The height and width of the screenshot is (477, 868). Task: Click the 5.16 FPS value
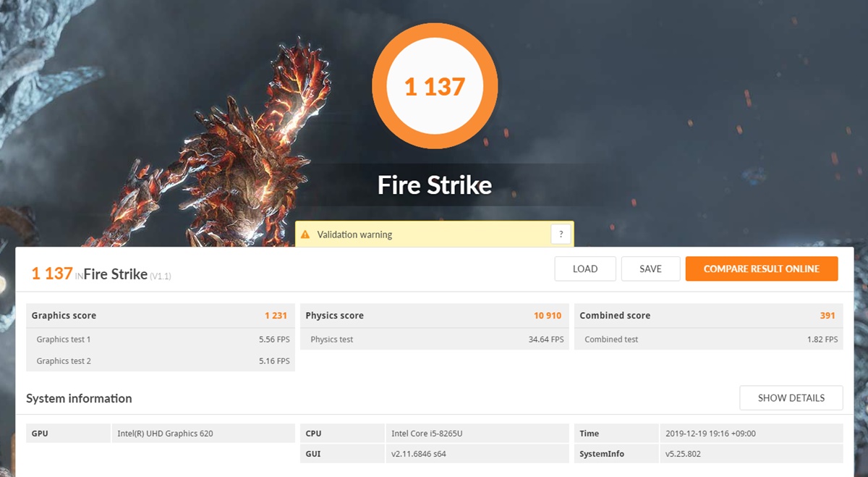[274, 361]
